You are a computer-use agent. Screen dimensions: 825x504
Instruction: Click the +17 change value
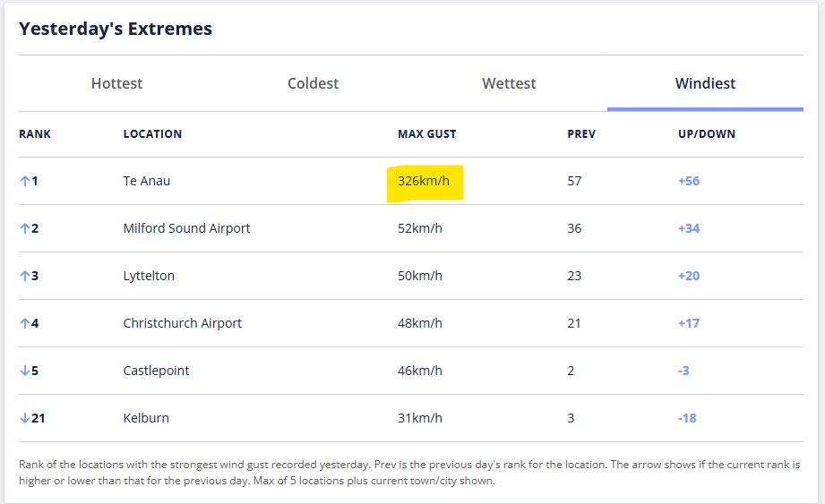tap(689, 322)
